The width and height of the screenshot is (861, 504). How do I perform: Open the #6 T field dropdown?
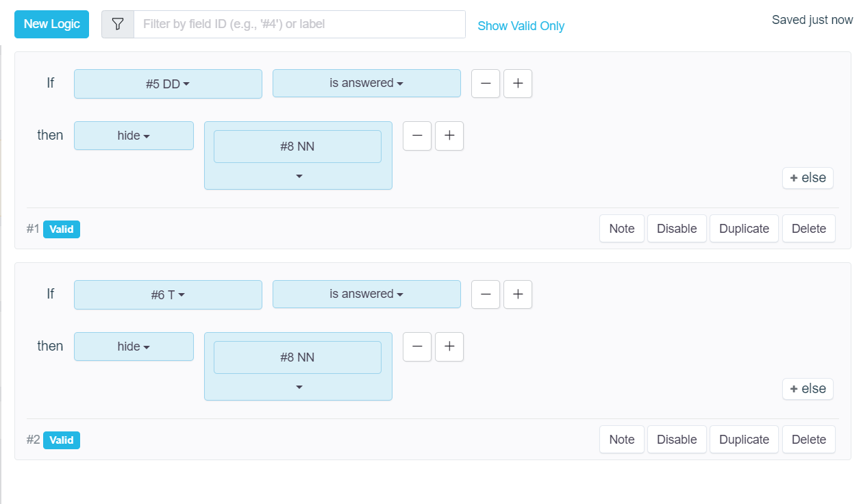coord(168,294)
